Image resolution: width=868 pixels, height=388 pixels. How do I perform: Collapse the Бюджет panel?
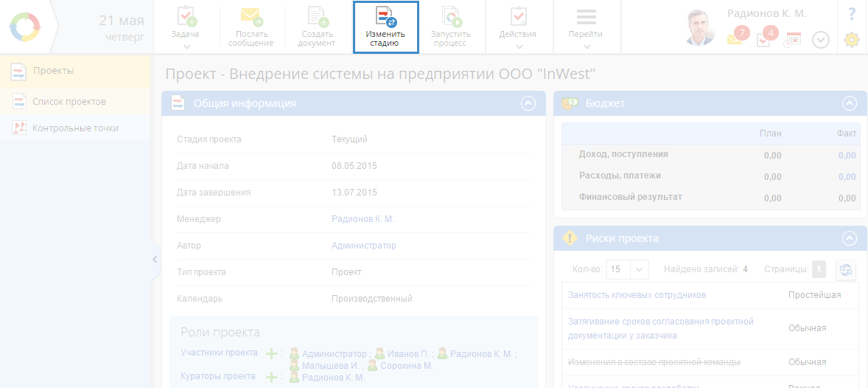pos(850,104)
